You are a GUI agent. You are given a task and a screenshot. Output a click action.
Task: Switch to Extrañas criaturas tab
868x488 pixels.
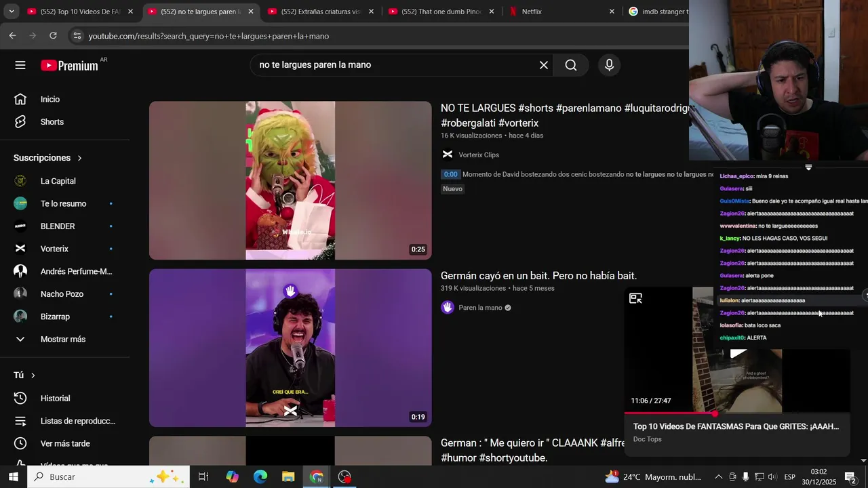pos(320,12)
